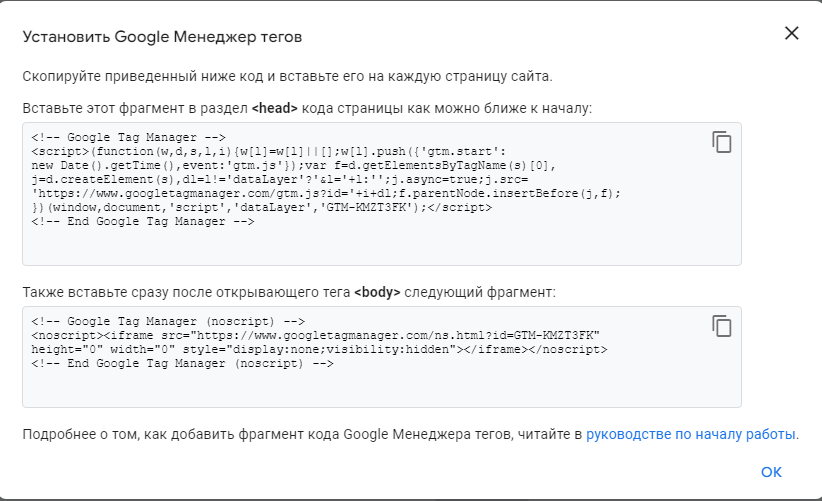Click the Google Tag Manager (noscript) opening comment
822x501 pixels.
pyautogui.click(x=168, y=321)
